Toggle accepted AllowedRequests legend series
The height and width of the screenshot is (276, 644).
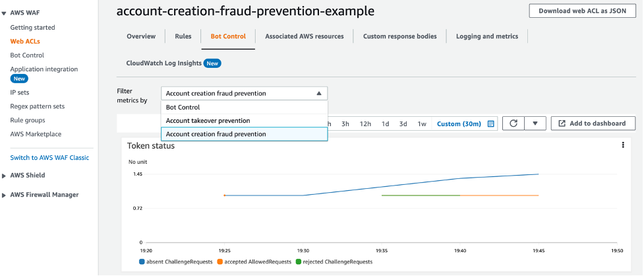(253, 261)
